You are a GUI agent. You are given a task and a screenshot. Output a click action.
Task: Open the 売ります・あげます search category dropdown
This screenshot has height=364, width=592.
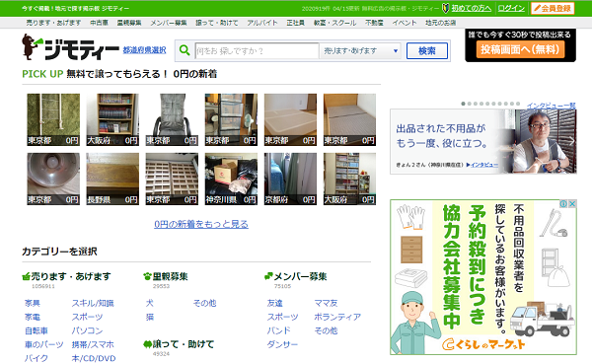click(360, 50)
